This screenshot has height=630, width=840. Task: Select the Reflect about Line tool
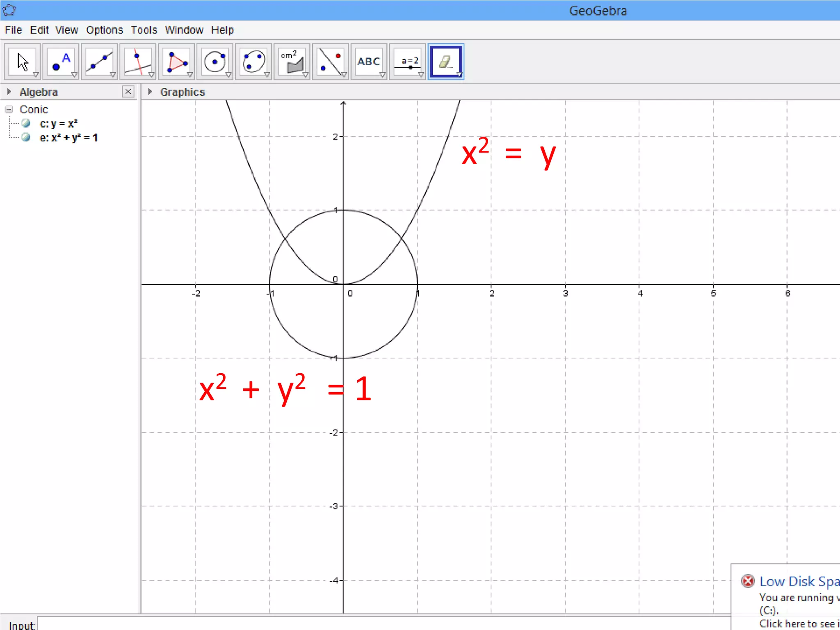pyautogui.click(x=331, y=62)
